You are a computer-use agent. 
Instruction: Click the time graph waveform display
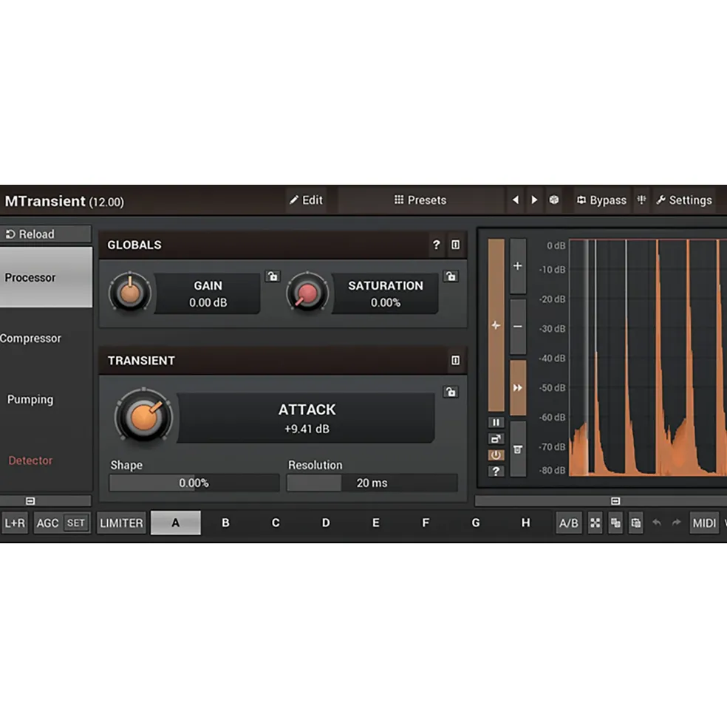click(648, 358)
